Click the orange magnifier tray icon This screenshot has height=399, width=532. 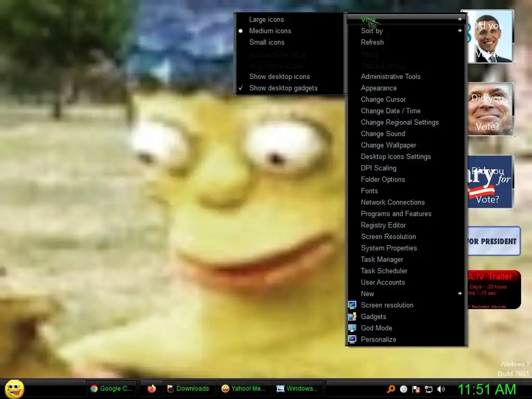[x=391, y=389]
